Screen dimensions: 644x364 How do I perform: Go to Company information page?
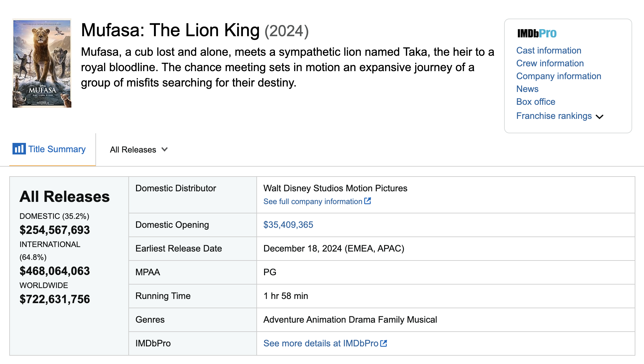click(559, 76)
